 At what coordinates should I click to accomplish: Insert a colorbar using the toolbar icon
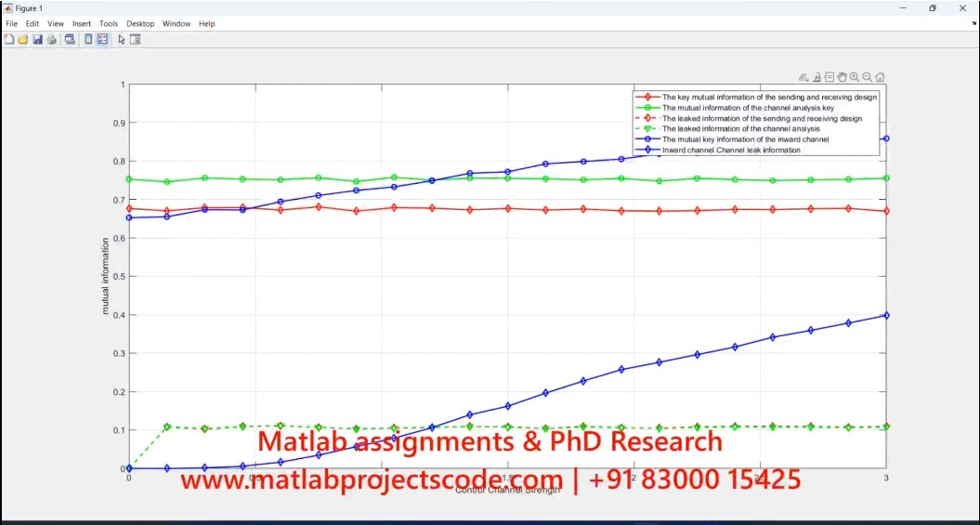pos(89,39)
